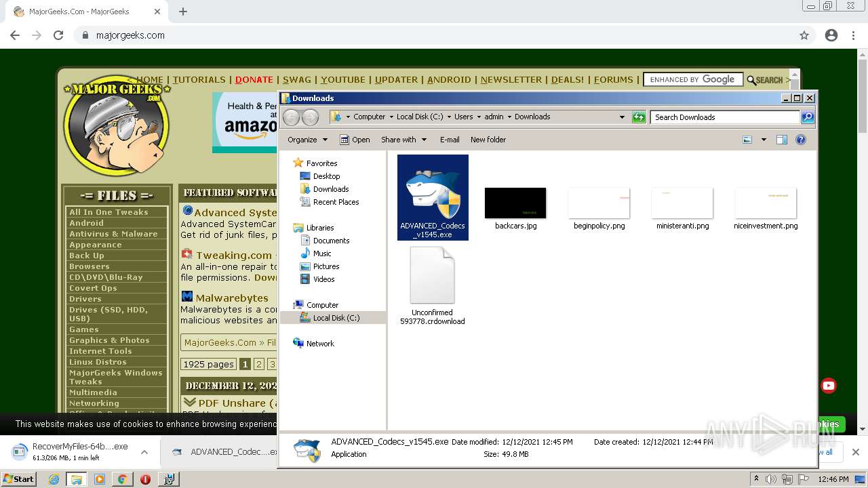Image resolution: width=868 pixels, height=488 pixels.
Task: Select Unconfirmed 593778.crdownload file
Action: point(432,286)
